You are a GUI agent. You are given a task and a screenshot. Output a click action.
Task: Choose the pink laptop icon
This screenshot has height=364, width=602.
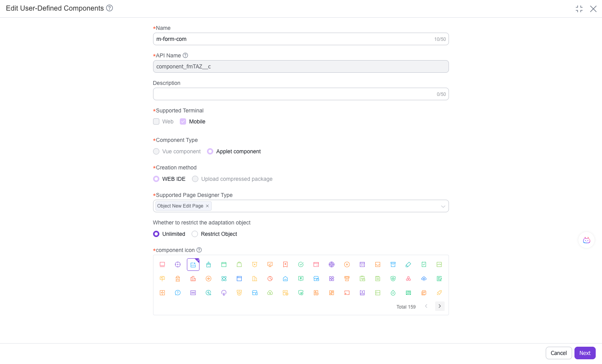point(162,265)
